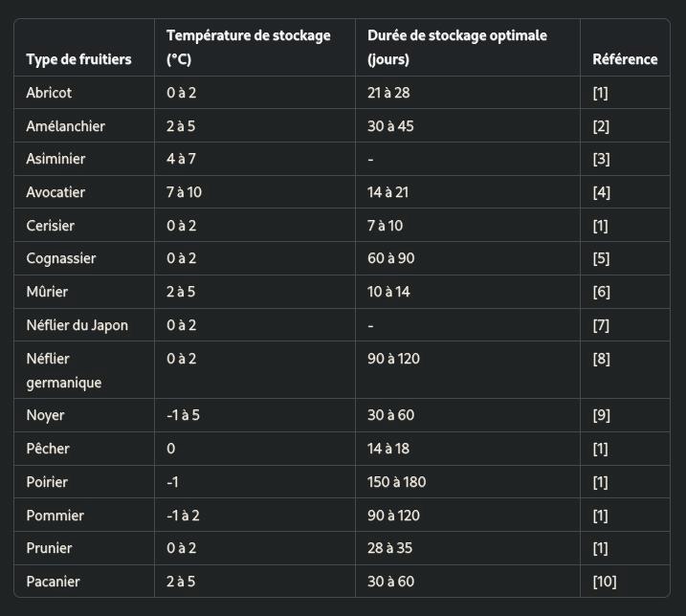The image size is (686, 616).
Task: Click reference [8] for Néflier germanique
Action: (x=600, y=359)
